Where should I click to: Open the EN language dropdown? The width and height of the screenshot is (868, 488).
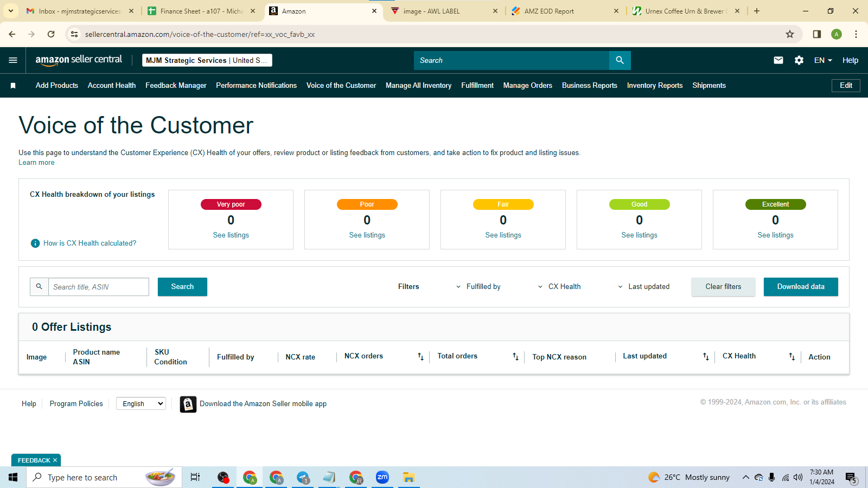pos(823,60)
